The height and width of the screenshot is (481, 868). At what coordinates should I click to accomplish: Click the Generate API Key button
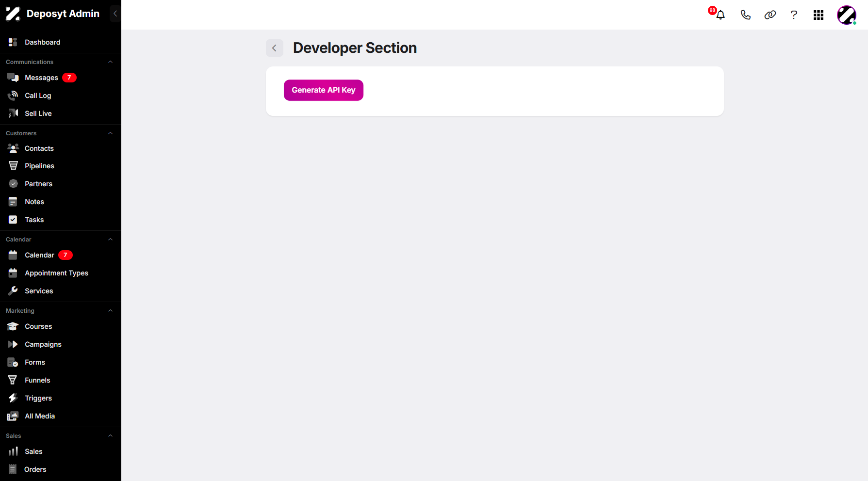click(x=324, y=90)
